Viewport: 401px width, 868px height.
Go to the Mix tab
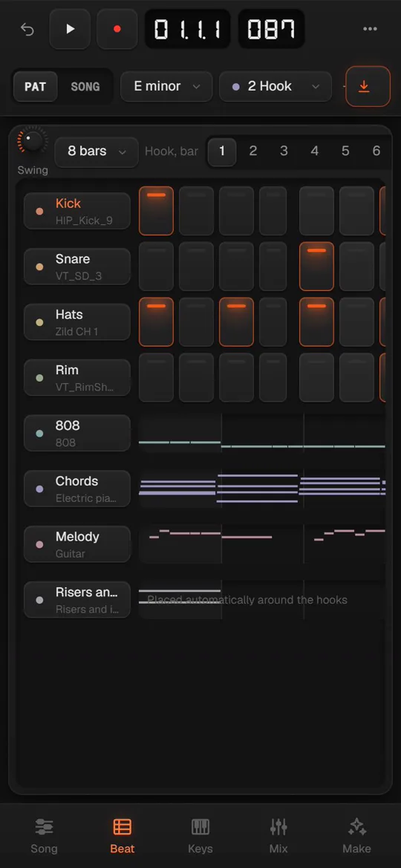[x=278, y=836]
